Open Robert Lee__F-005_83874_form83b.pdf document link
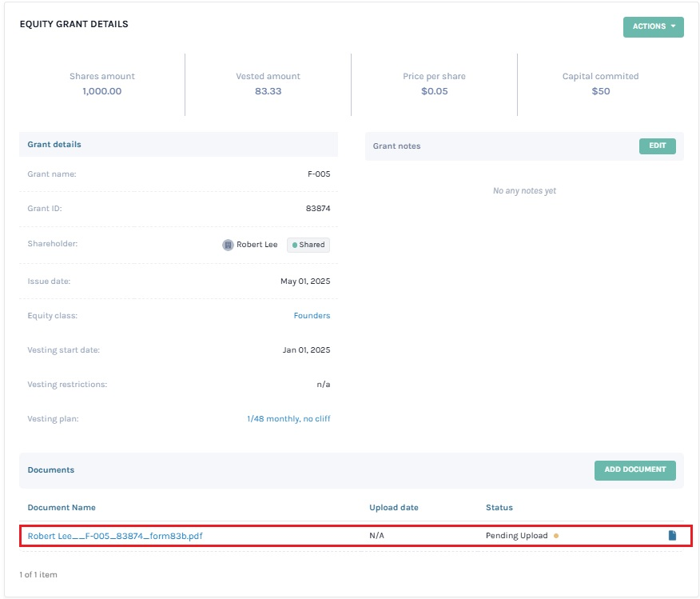 pos(115,536)
